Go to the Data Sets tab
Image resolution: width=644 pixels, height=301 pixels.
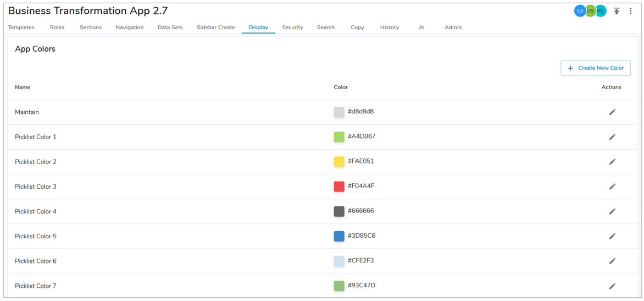pyautogui.click(x=170, y=28)
